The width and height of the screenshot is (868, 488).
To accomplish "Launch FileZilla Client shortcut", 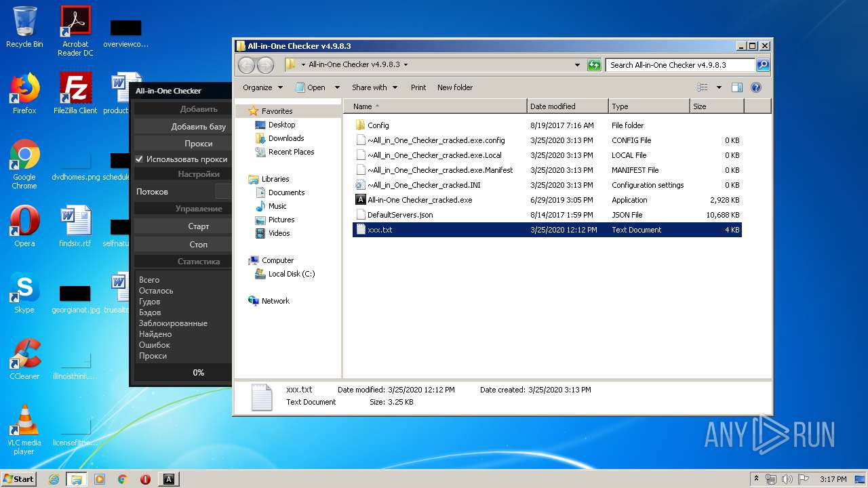I will (75, 94).
